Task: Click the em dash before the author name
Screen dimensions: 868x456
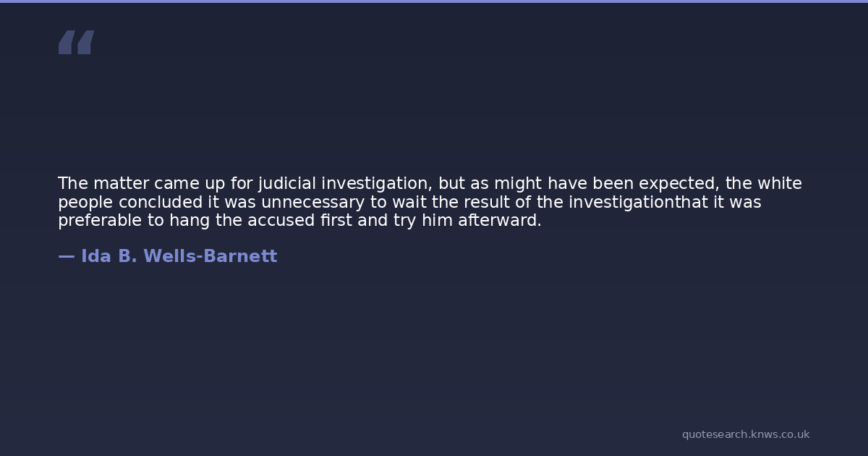Action: click(66, 256)
